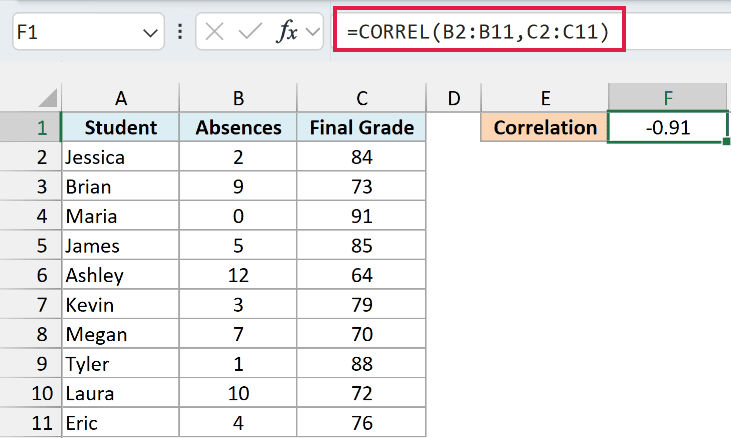This screenshot has width=731, height=438.
Task: Click the cell containing Megan
Action: pyautogui.click(x=121, y=334)
